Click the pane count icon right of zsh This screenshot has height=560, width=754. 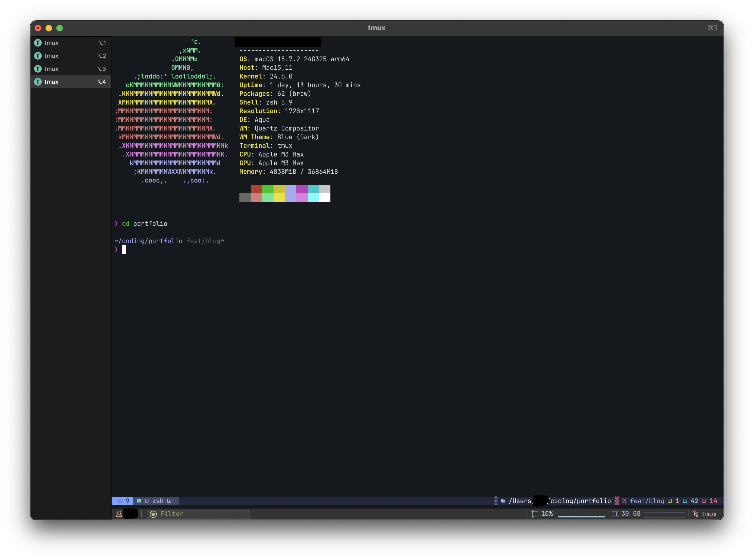click(170, 501)
